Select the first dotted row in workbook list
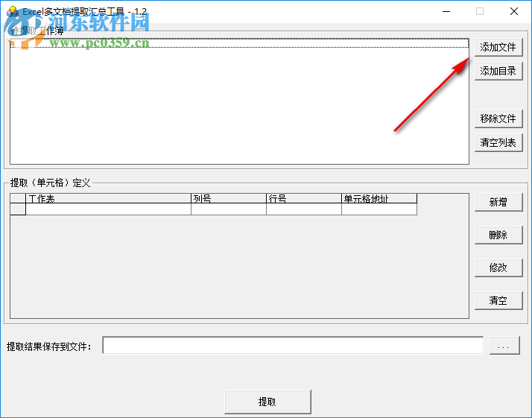Image resolution: width=532 pixels, height=418 pixels. click(239, 43)
